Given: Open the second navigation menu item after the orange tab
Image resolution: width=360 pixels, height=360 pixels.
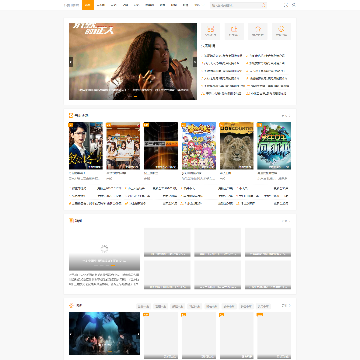Looking at the screenshot, I should tap(113, 5).
